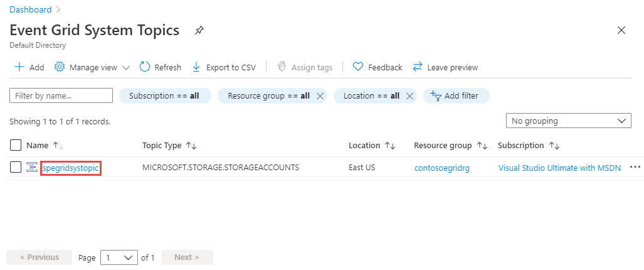Image resolution: width=644 pixels, height=270 pixels.
Task: Pin Event Grid System Topics to dashboard
Action: 199,30
